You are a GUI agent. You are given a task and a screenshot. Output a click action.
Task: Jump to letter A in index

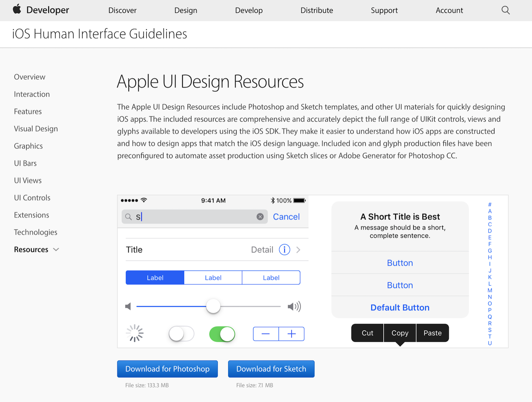point(490,211)
